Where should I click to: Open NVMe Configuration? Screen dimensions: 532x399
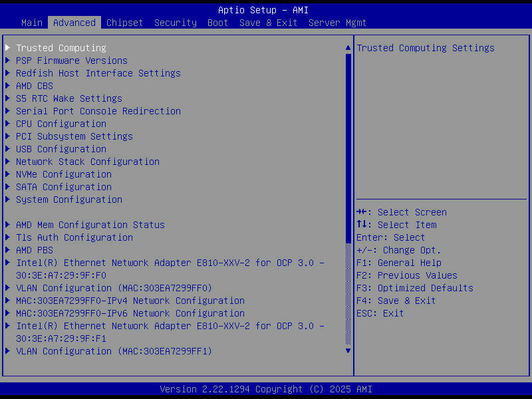pos(63,174)
